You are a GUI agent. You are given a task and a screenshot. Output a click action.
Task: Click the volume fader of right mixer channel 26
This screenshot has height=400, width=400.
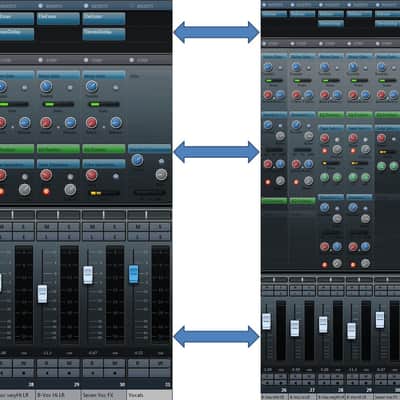click(266, 322)
